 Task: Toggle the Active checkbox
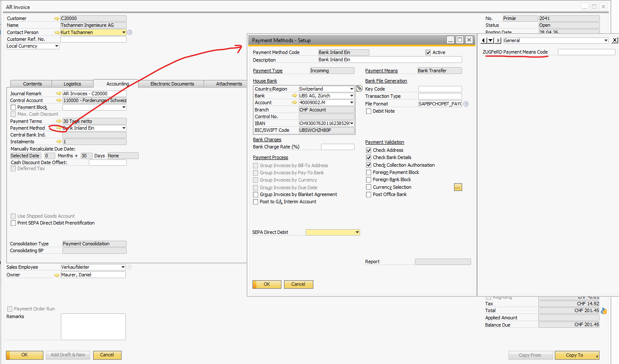click(428, 52)
